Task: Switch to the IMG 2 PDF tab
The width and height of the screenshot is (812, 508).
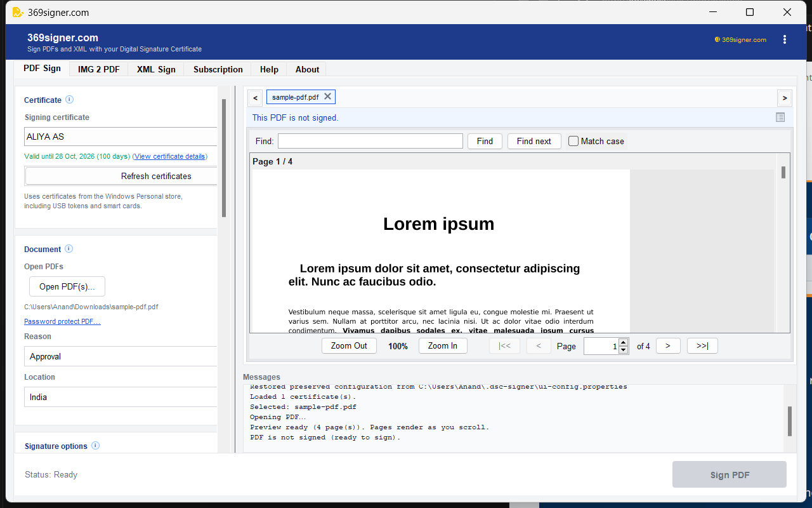Action: click(98, 69)
